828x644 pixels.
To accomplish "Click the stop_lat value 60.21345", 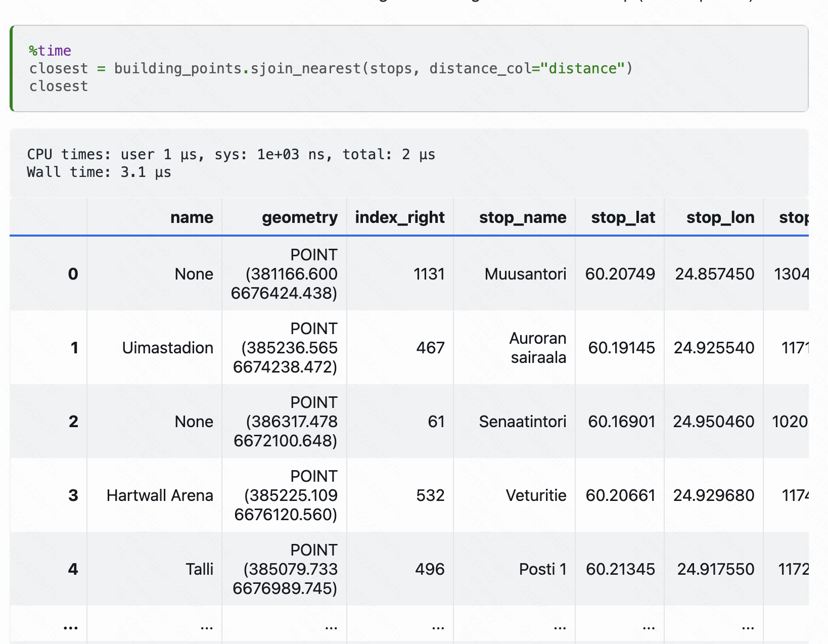I will click(620, 569).
